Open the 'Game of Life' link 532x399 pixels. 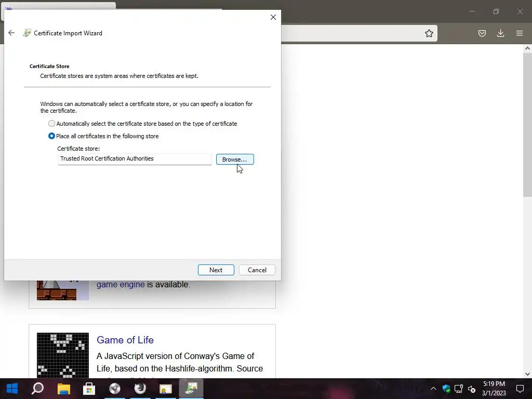125,340
